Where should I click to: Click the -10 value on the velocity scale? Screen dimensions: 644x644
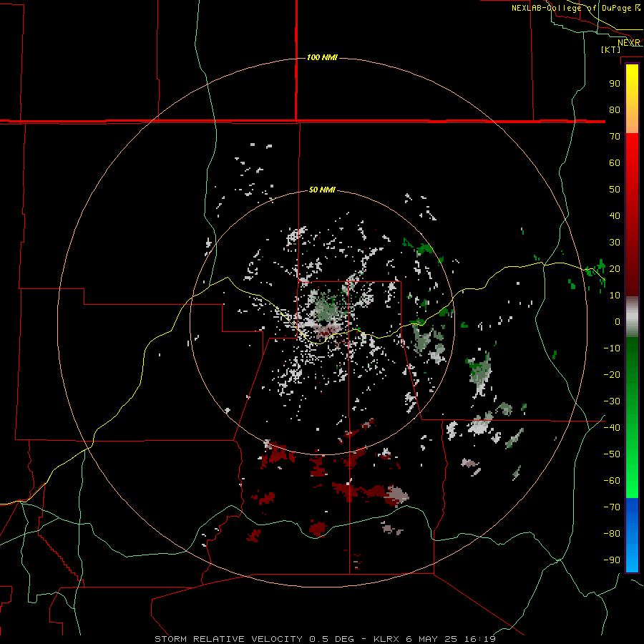coord(612,348)
